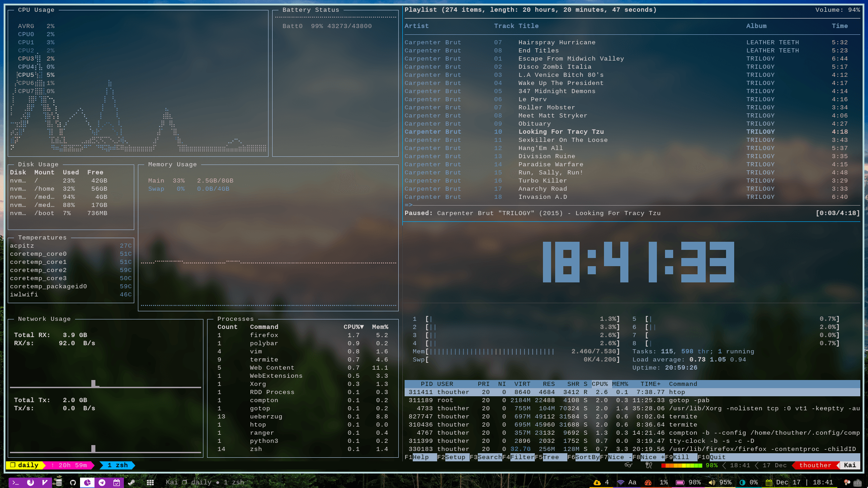Screen dimensions: 868x488
Task: Click the yellow calendar icon before Dec 17
Action: pos(769,483)
